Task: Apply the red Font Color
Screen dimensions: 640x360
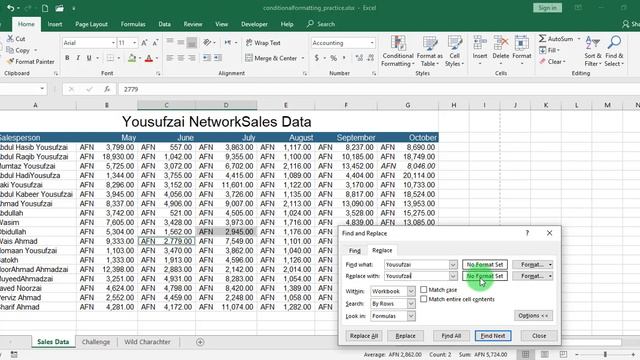Action: [149, 58]
